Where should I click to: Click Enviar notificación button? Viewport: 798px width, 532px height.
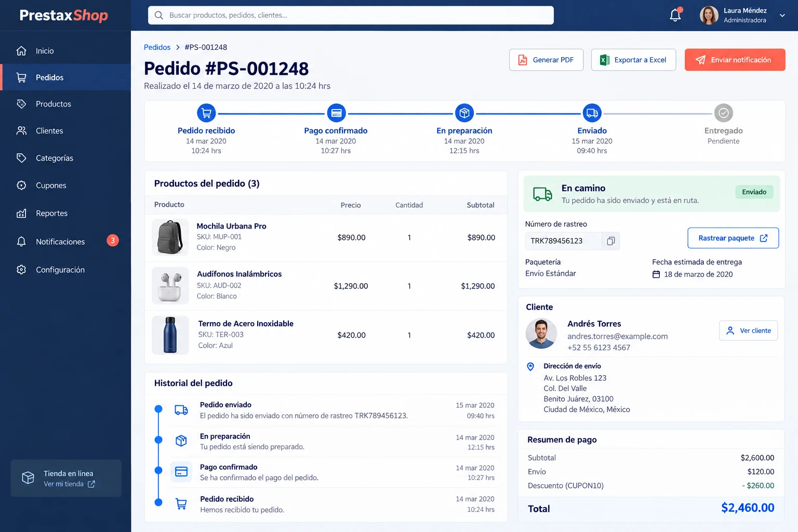[735, 60]
